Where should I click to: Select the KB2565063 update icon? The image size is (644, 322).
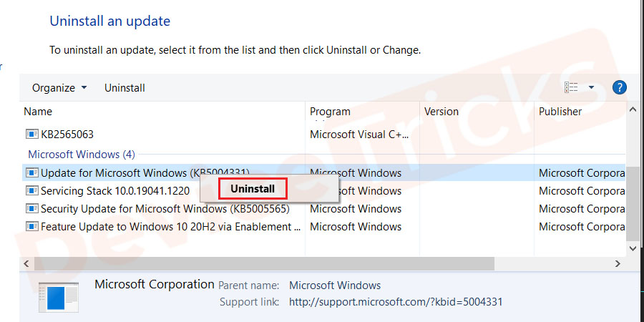(x=32, y=134)
